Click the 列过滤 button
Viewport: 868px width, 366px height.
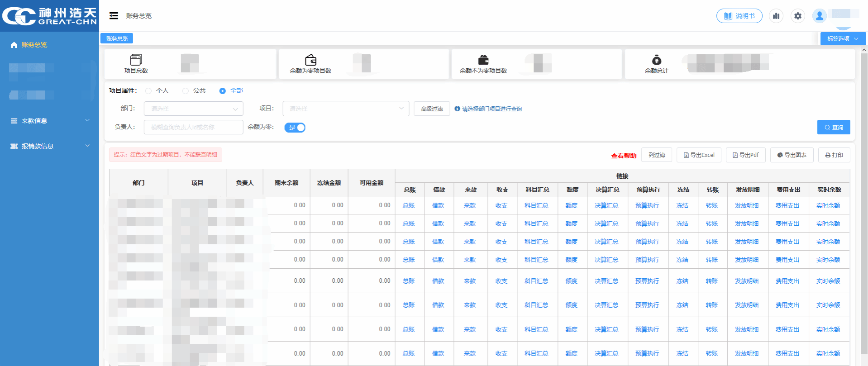[x=657, y=155]
